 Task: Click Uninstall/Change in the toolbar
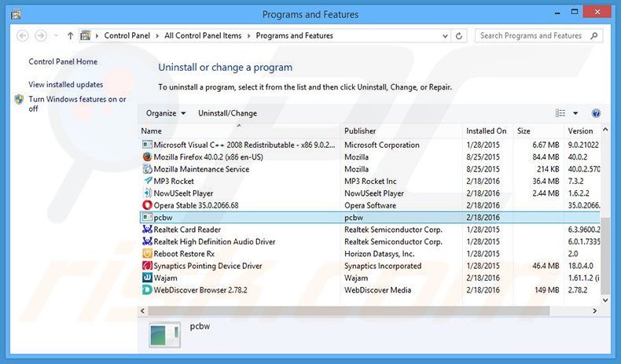tap(227, 113)
